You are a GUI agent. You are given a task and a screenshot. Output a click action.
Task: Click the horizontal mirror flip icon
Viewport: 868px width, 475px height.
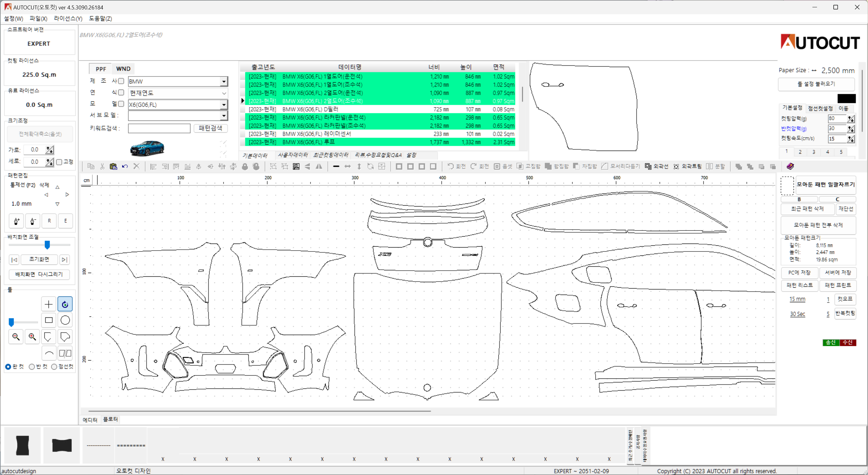tap(319, 166)
